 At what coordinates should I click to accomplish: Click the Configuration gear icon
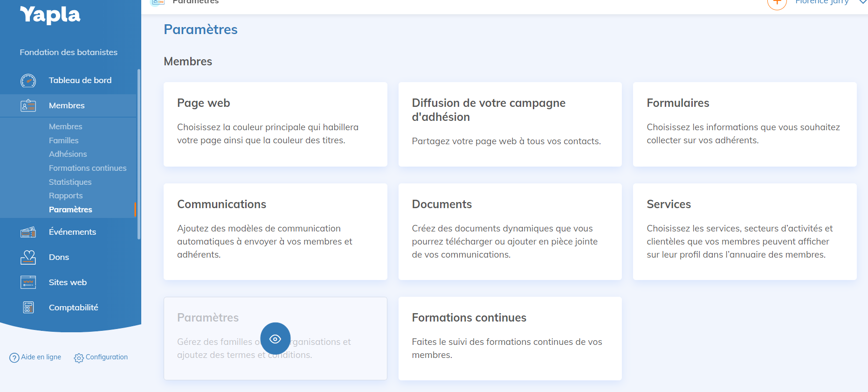coord(79,358)
